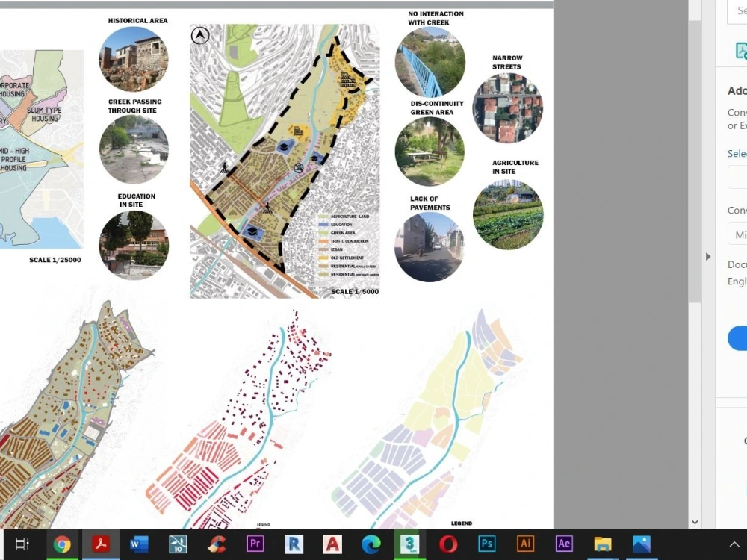
Task: Open Adobe Illustrator from the taskbar
Action: [525, 544]
